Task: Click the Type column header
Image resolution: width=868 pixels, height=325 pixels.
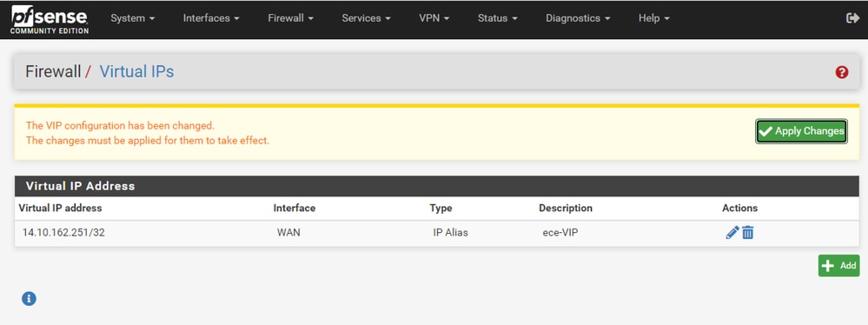Action: [441, 209]
